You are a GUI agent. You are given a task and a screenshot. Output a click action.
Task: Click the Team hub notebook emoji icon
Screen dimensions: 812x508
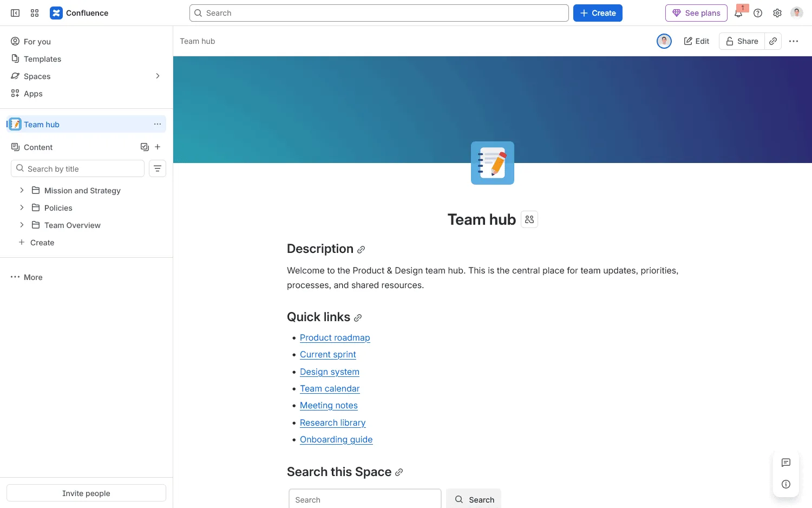pyautogui.click(x=493, y=163)
